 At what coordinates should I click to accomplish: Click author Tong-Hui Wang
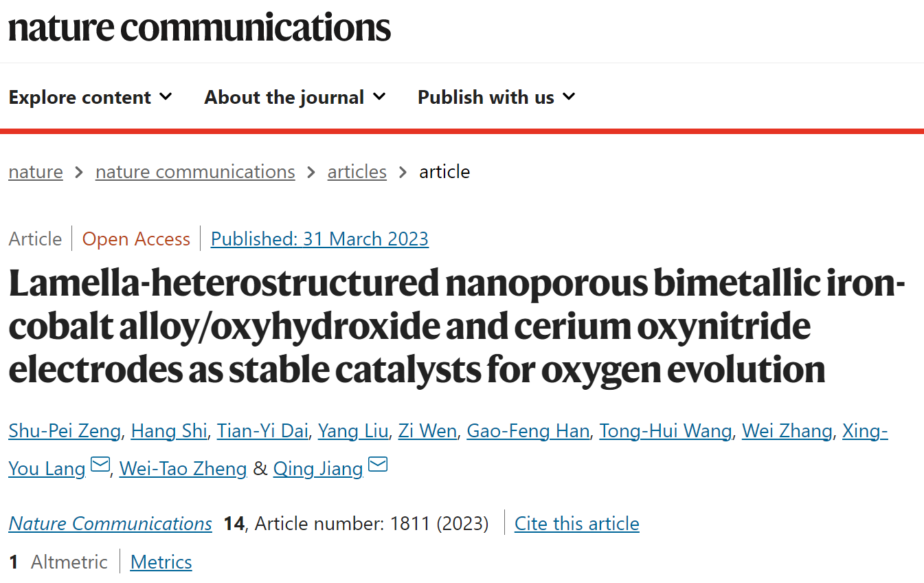[666, 431]
